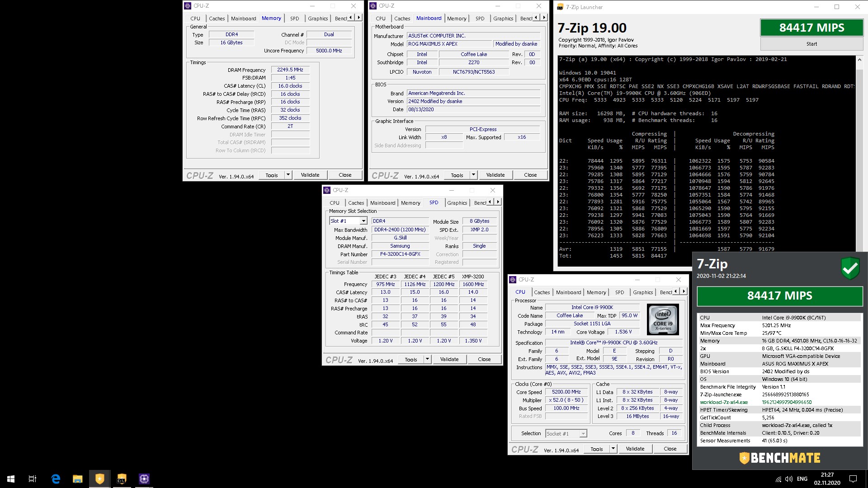This screenshot has height=488, width=868.
Task: Click Close in CPU-Z SPD window
Action: click(484, 359)
